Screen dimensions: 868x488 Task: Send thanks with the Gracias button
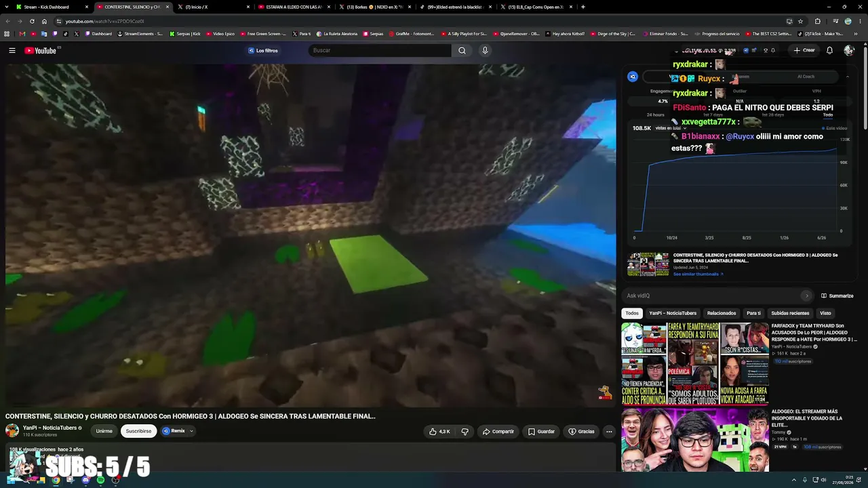[582, 431]
